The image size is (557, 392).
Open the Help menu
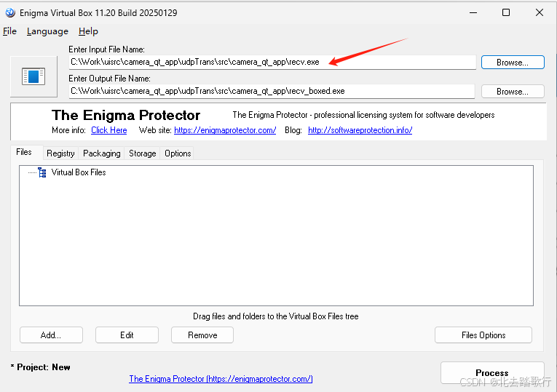pyautogui.click(x=88, y=31)
